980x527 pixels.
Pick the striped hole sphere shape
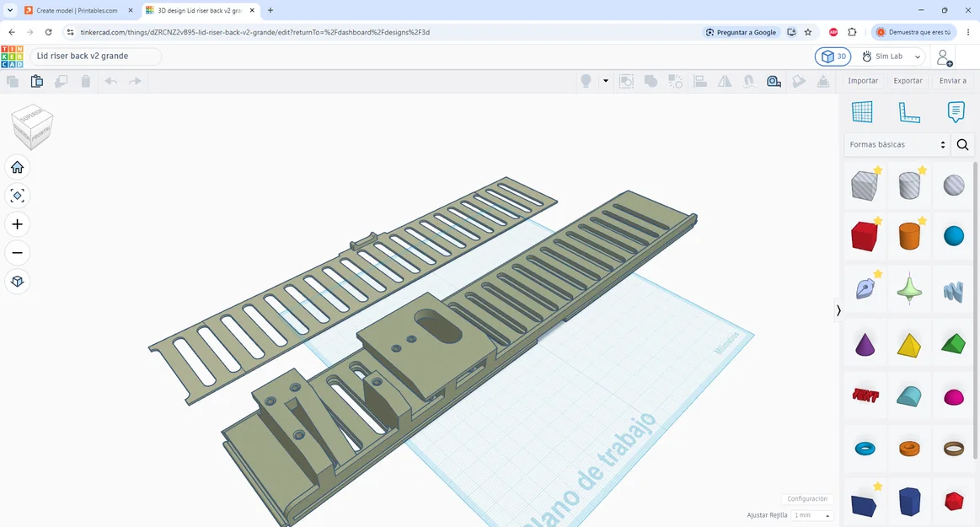[x=954, y=185]
